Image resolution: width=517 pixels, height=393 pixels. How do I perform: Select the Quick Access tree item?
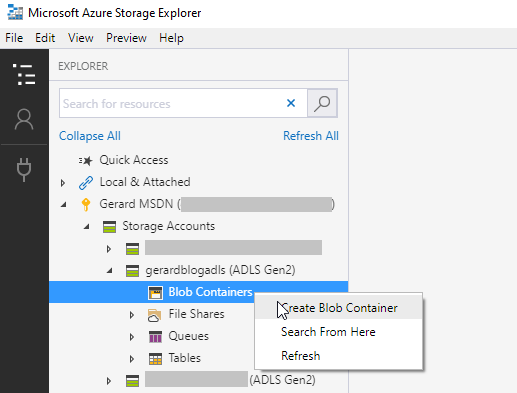click(x=134, y=160)
